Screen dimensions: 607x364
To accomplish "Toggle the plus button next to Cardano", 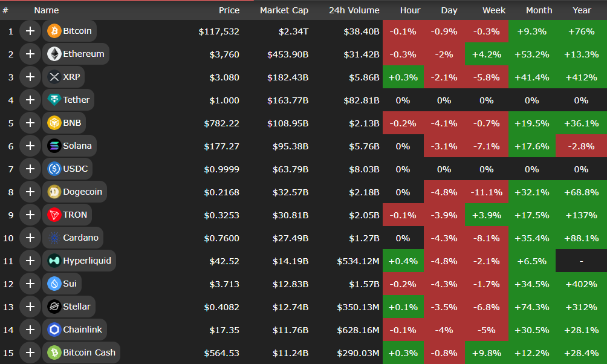I will (x=30, y=238).
